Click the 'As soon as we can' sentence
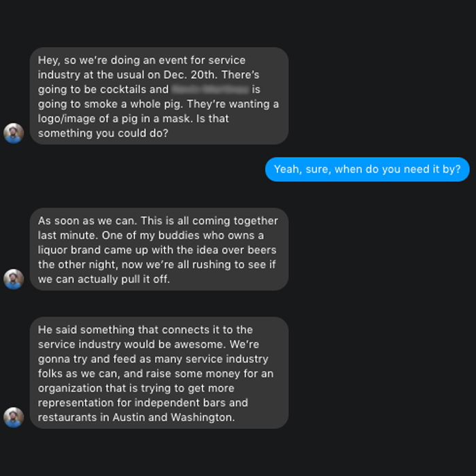The image size is (476, 476). 83,221
